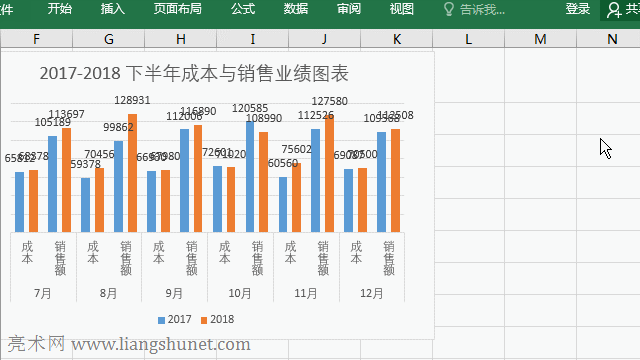Select column H header
This screenshot has height=360, width=640.
(x=180, y=39)
